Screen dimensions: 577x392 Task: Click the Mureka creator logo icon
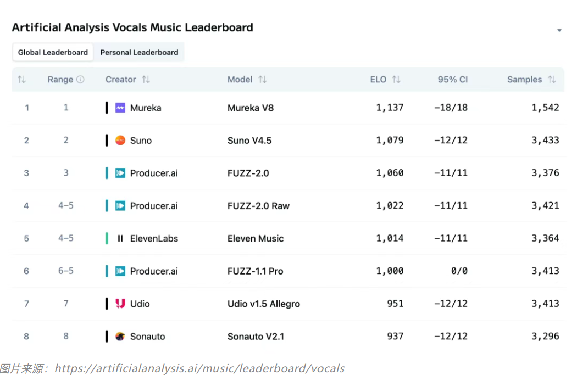[x=120, y=108]
